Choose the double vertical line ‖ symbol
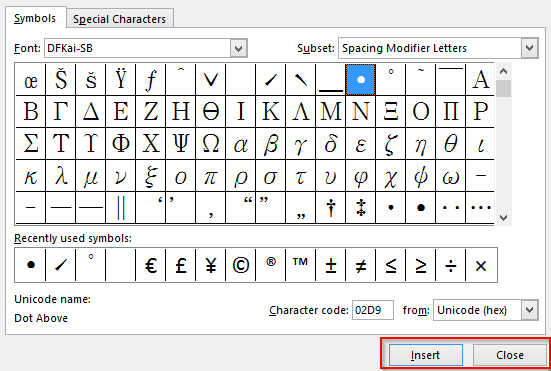Screen dimensions: 551x371 [x=121, y=207]
